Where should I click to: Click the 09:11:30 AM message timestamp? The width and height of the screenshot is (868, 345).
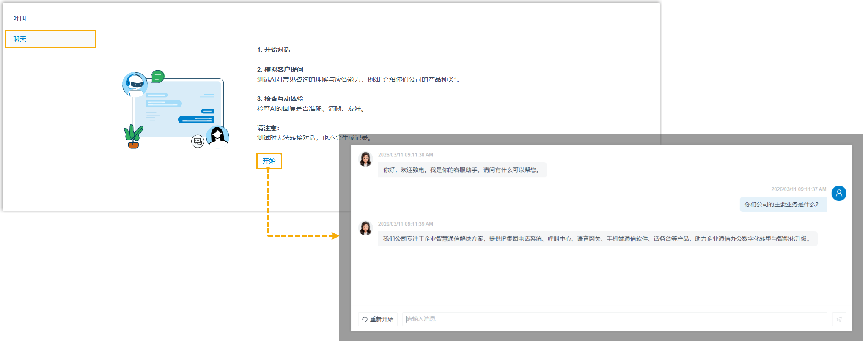405,155
